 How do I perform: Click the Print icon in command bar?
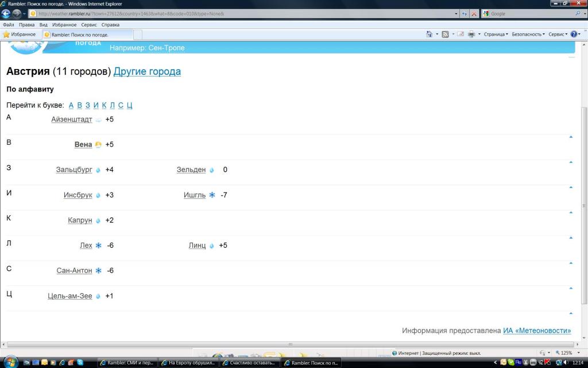coord(471,34)
